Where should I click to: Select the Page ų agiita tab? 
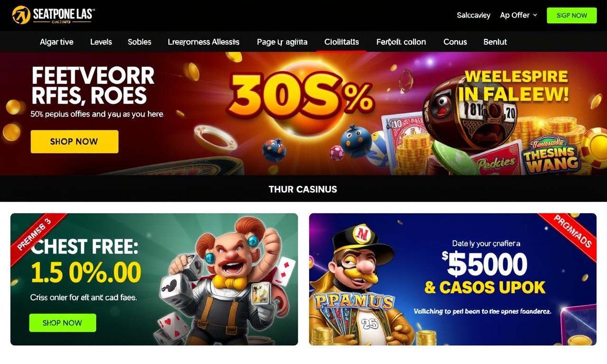(282, 42)
